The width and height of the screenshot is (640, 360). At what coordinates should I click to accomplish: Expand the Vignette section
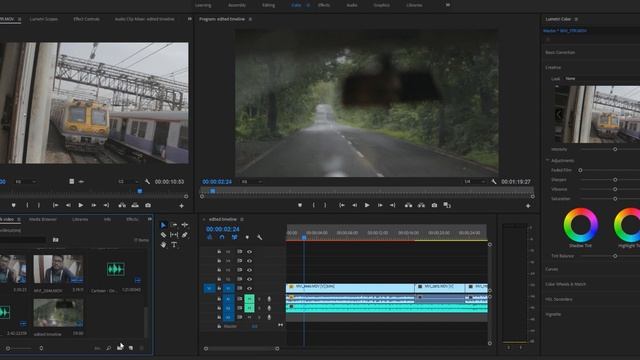pyautogui.click(x=553, y=314)
